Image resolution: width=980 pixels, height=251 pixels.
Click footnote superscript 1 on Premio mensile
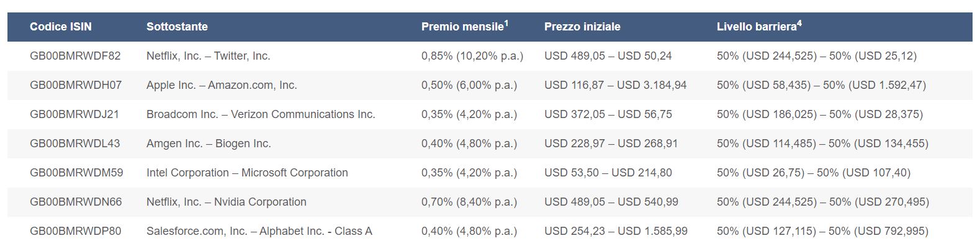(x=506, y=24)
